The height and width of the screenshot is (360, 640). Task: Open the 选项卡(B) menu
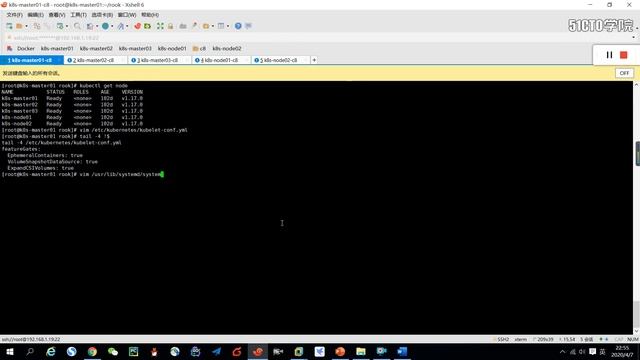102,15
